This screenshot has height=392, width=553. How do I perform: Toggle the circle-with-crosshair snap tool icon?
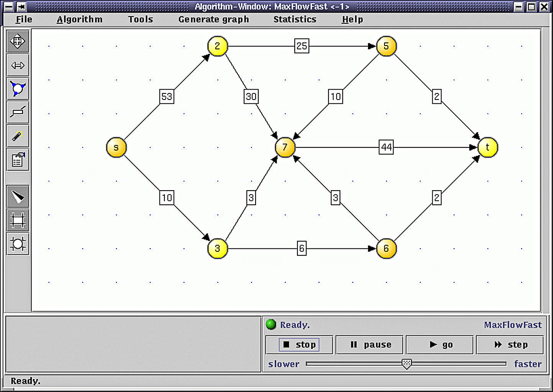pos(18,244)
